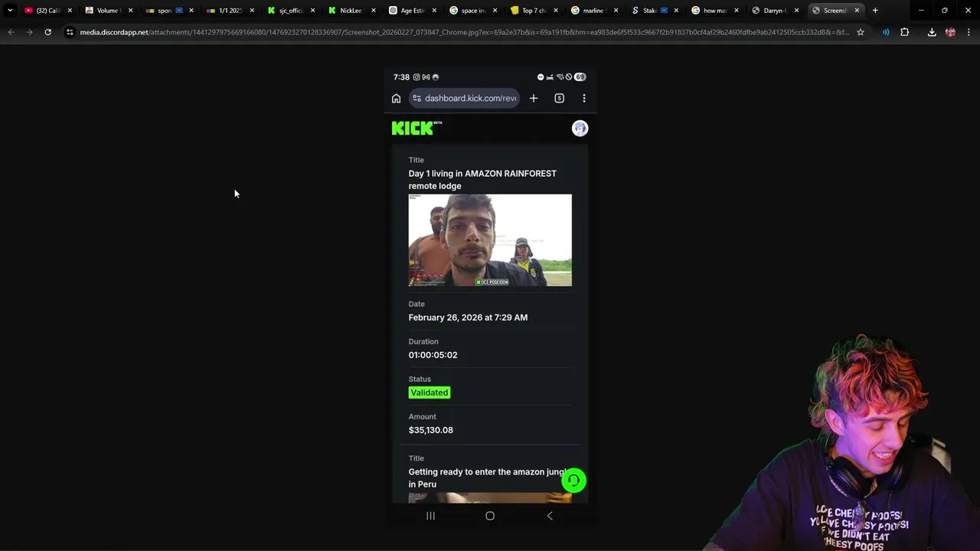Close the Kick 'NickLee' tab
The width and height of the screenshot is (980, 551).
coord(374,11)
